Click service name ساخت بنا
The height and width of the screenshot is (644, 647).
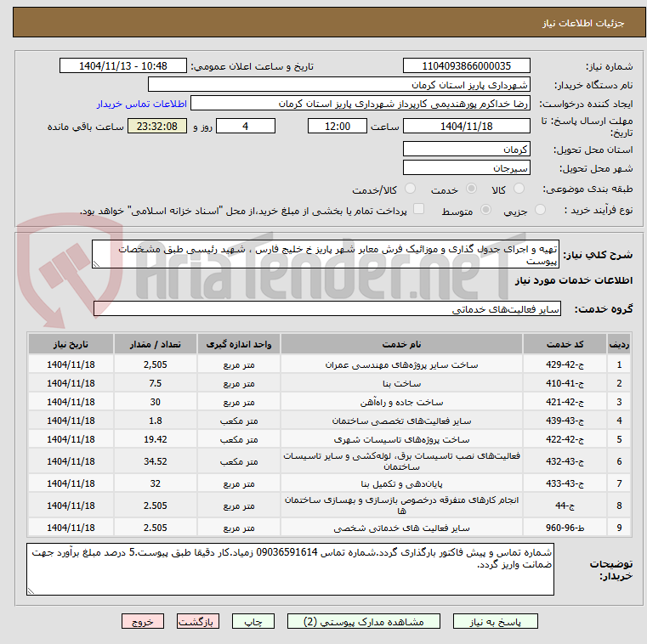[x=401, y=383]
